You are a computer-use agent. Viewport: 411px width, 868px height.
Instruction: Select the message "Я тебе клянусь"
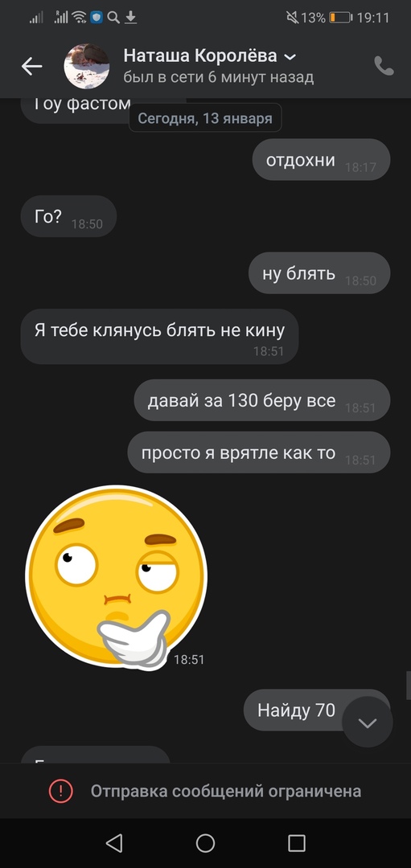tap(159, 337)
